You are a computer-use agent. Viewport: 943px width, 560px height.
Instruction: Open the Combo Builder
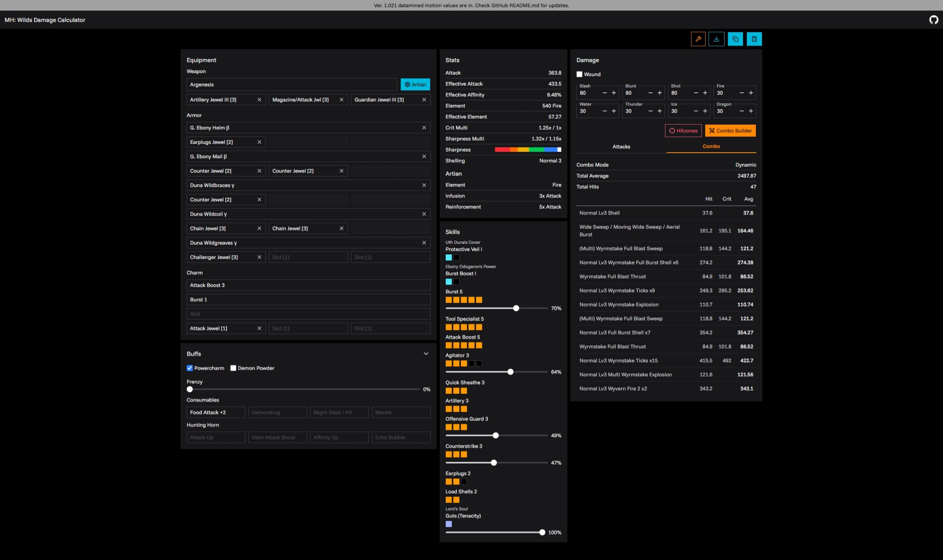coord(730,130)
